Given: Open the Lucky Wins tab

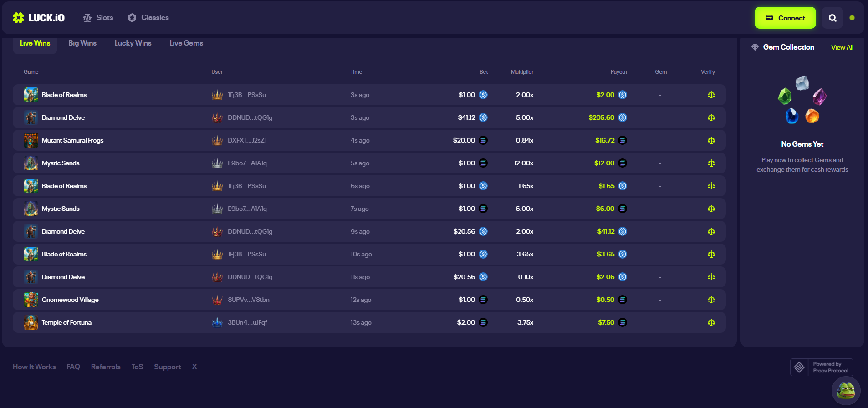Looking at the screenshot, I should (133, 43).
